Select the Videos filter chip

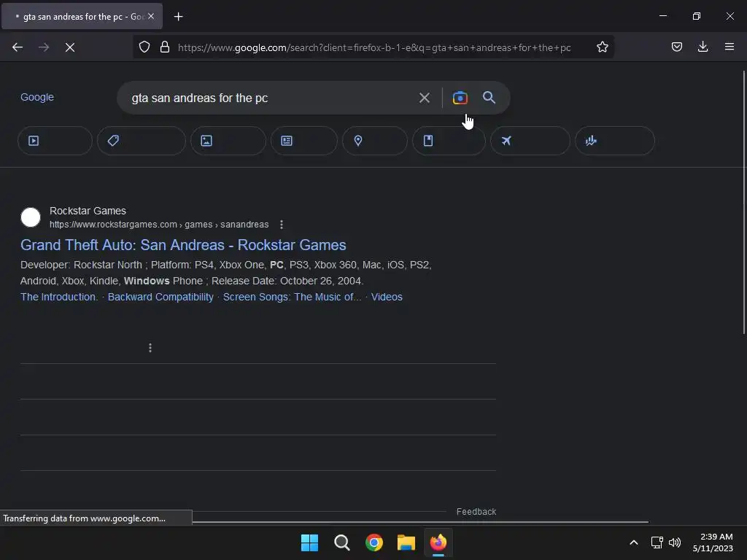click(55, 141)
